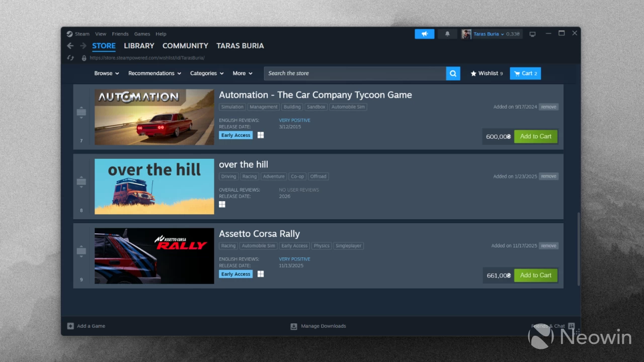Click the Co-op tag on over the hill
This screenshot has height=362, width=644.
point(297,176)
